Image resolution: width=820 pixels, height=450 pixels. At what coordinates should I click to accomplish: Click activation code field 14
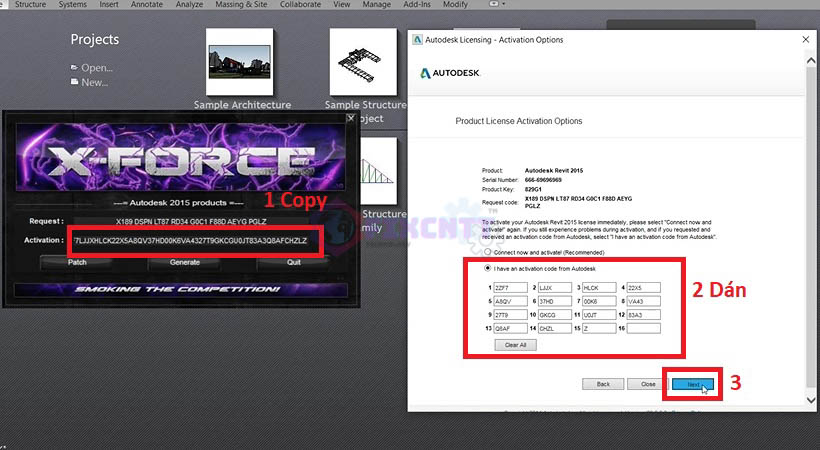click(555, 329)
